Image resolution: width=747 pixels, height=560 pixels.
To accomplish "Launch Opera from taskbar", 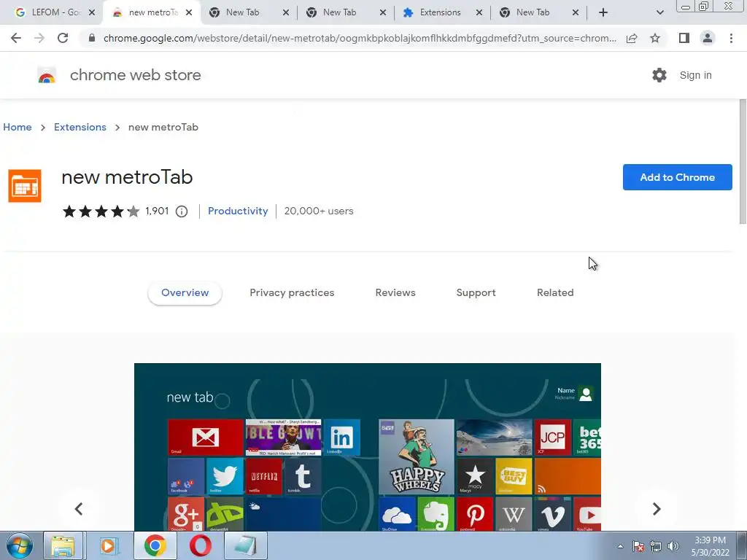I will 200,545.
